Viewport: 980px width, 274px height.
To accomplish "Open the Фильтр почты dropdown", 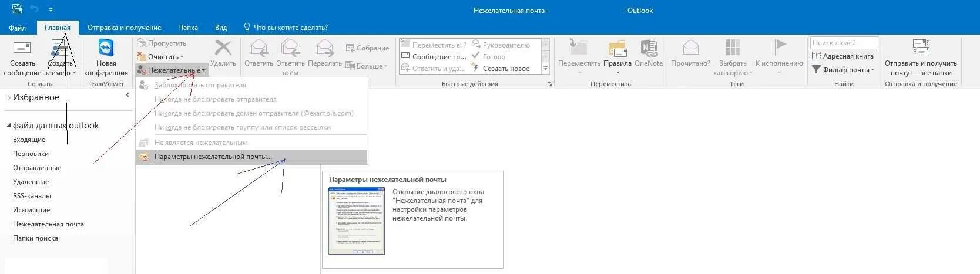I will 843,70.
